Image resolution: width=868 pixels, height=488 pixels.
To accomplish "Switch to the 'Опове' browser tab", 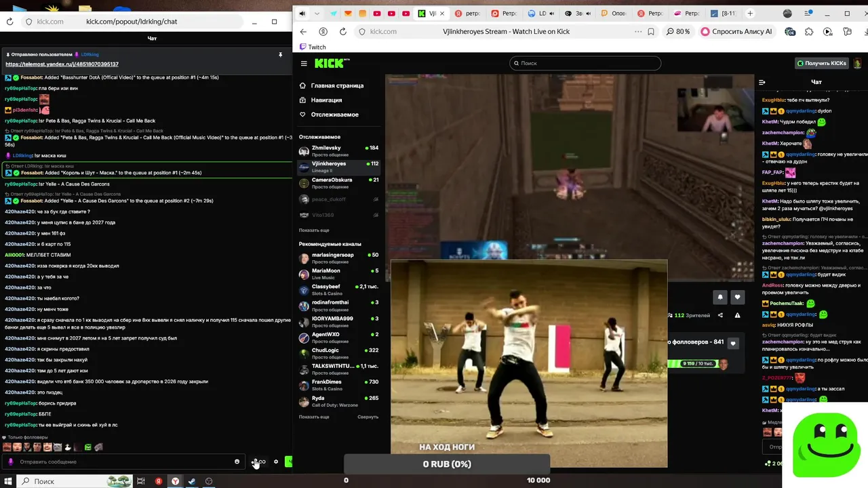I will 615,14.
